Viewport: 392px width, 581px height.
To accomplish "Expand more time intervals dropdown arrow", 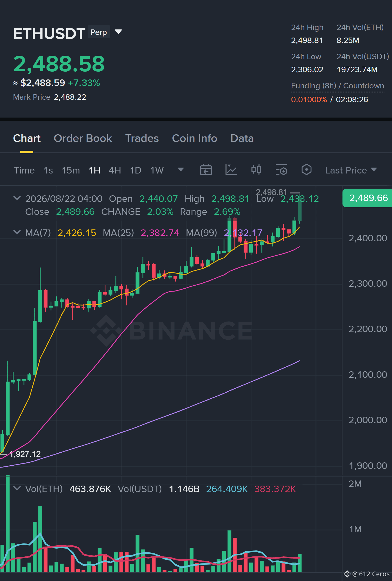I will pyautogui.click(x=181, y=170).
